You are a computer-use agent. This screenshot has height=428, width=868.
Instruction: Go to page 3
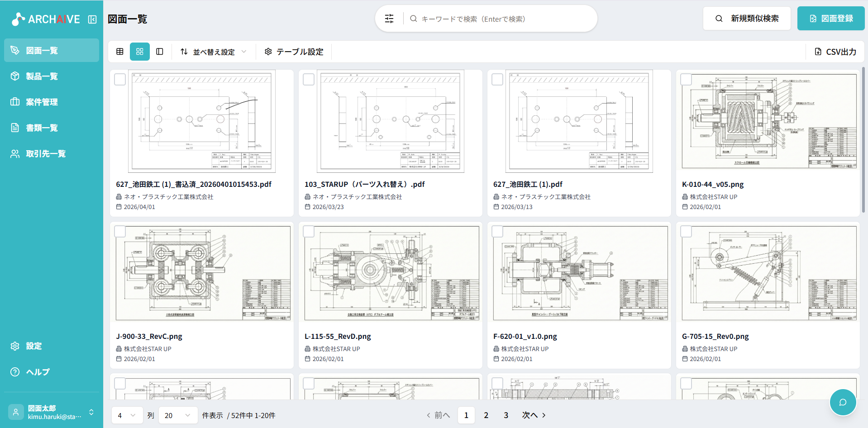[506, 415]
